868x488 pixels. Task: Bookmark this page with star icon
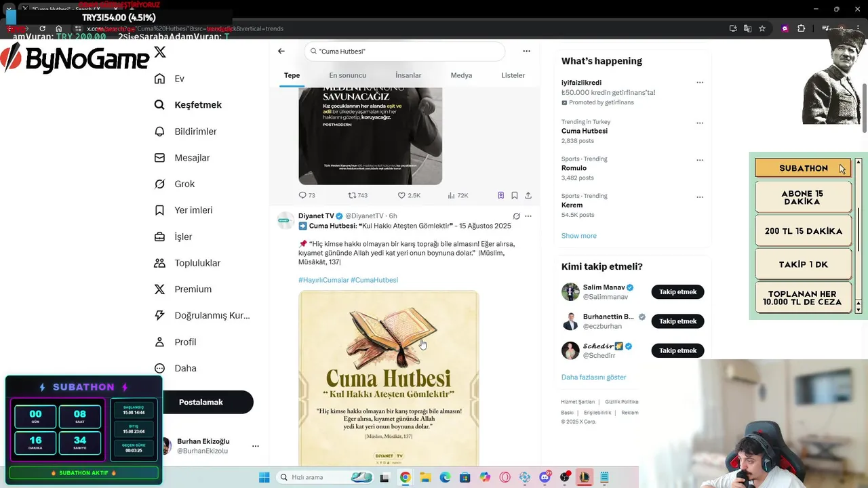tap(762, 28)
